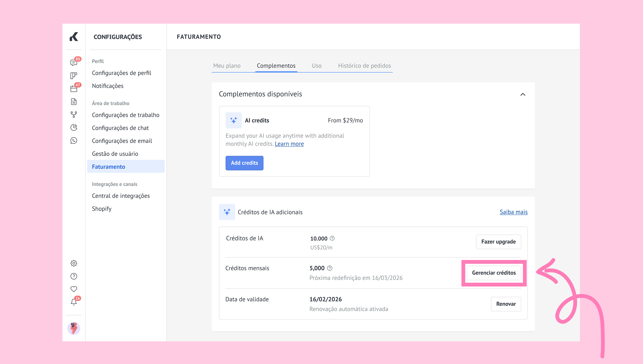Open the Histórico de pedidos tab
643x364 pixels.
[364, 66]
